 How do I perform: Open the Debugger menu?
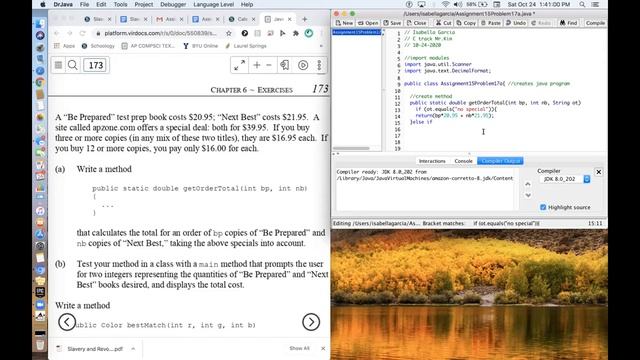(x=173, y=4)
